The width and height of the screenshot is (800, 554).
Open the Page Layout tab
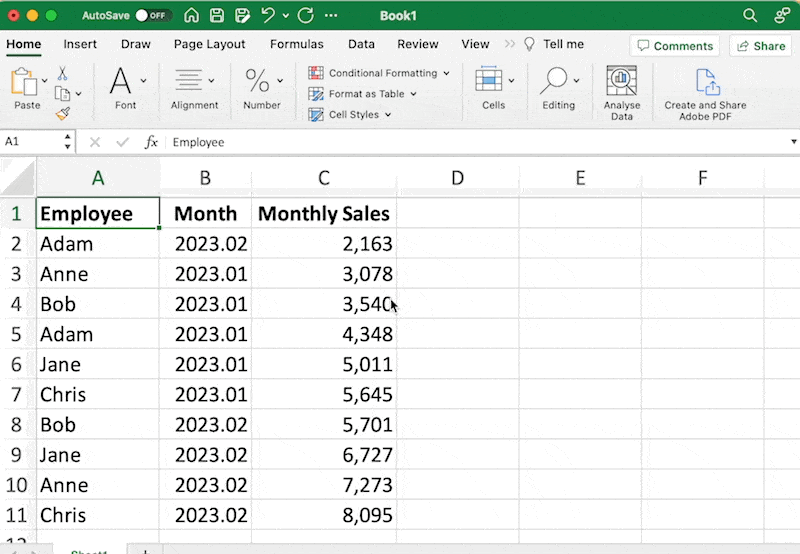coord(209,44)
